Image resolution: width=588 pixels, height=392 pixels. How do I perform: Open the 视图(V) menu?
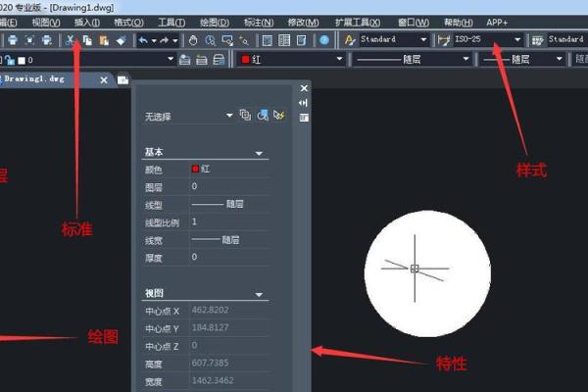46,23
